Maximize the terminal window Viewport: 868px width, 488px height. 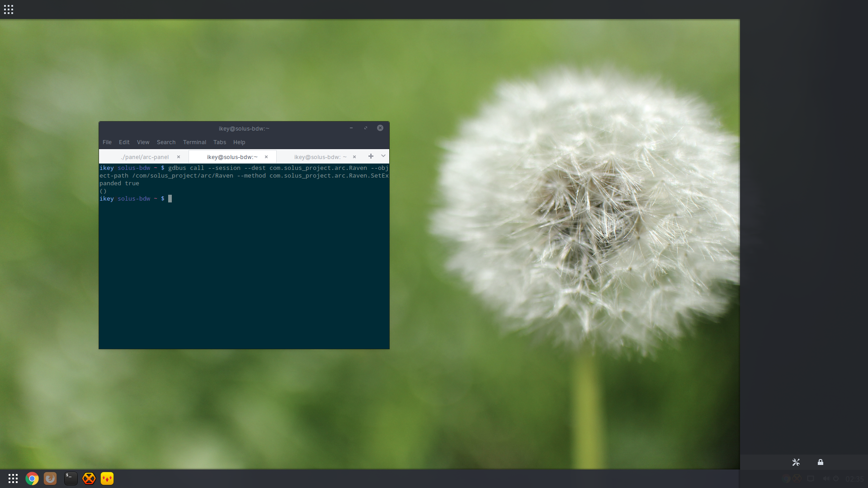click(366, 128)
